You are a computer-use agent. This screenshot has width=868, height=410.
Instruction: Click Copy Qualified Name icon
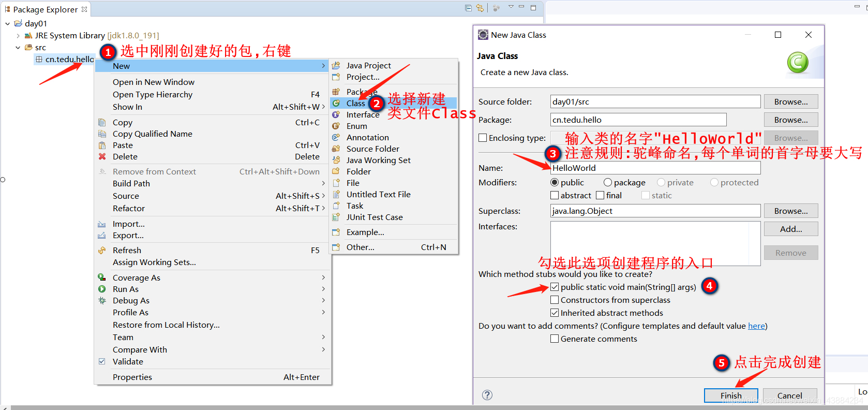(102, 134)
